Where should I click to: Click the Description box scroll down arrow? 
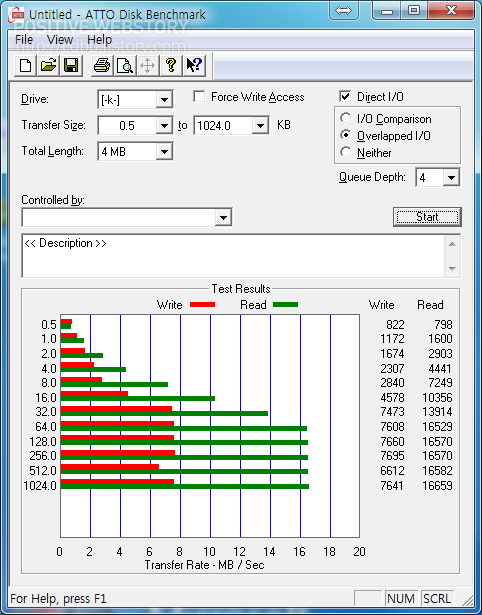coord(452,269)
